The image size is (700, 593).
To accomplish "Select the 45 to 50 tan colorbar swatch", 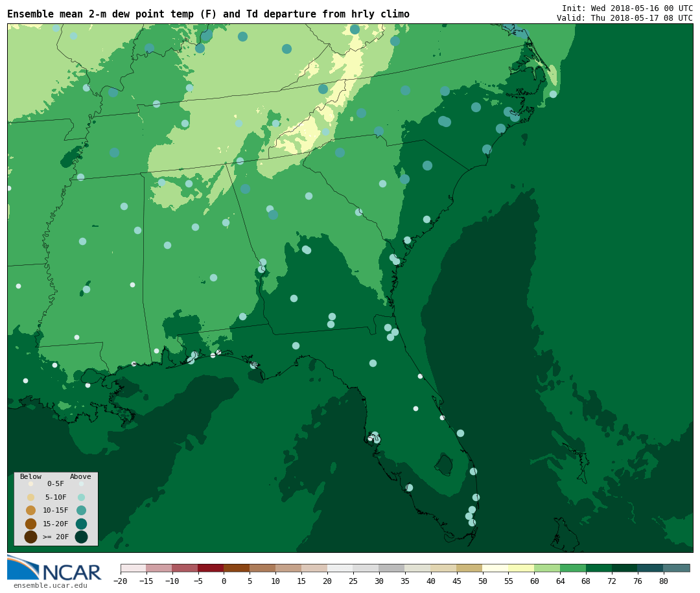I will click(x=469, y=568).
